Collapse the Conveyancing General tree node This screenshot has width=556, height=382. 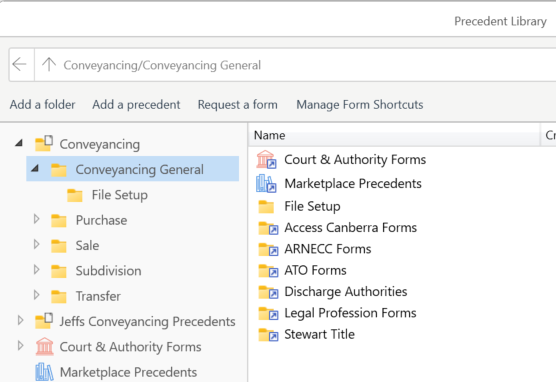[x=35, y=168]
